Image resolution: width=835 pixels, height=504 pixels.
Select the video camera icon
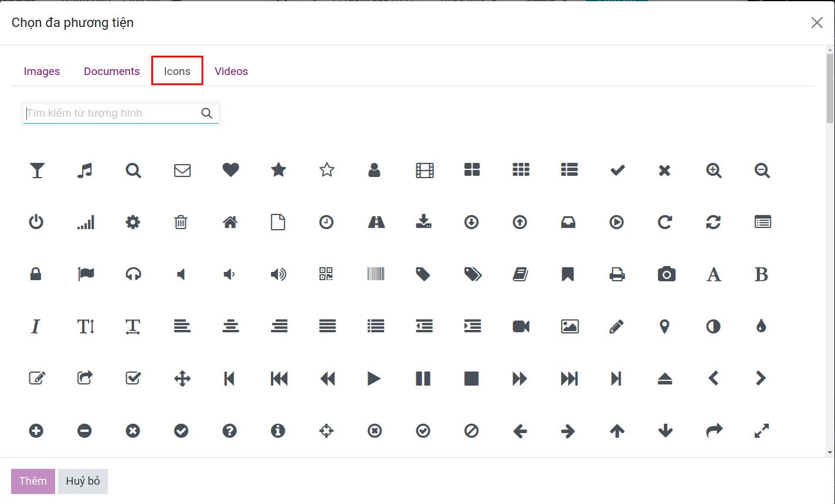(x=521, y=326)
